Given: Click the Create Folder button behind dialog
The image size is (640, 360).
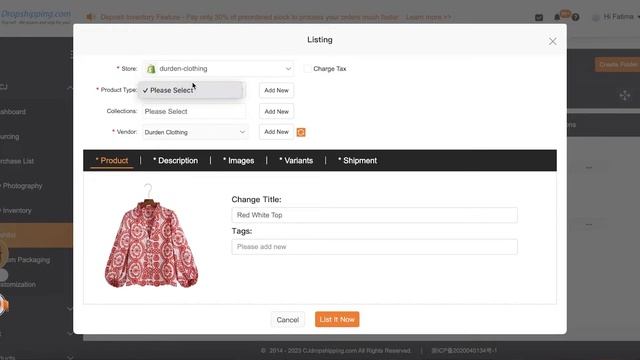Looking at the screenshot, I should click(617, 64).
